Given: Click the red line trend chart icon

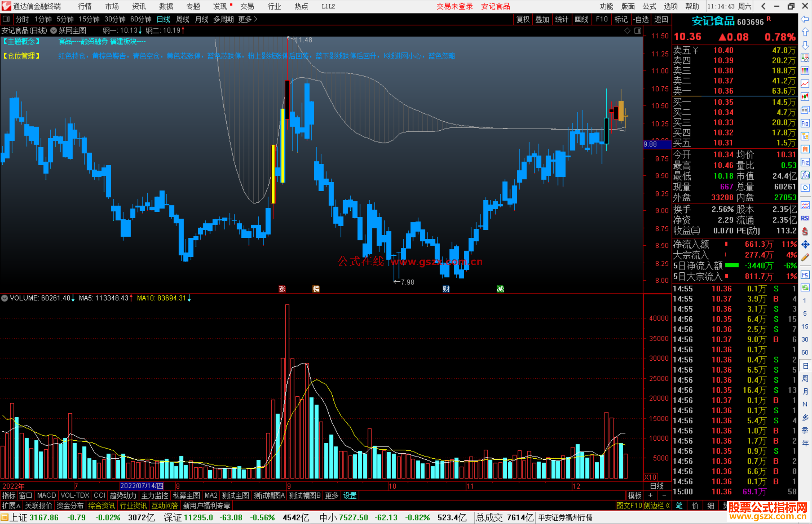Looking at the screenshot, I should point(805,84).
